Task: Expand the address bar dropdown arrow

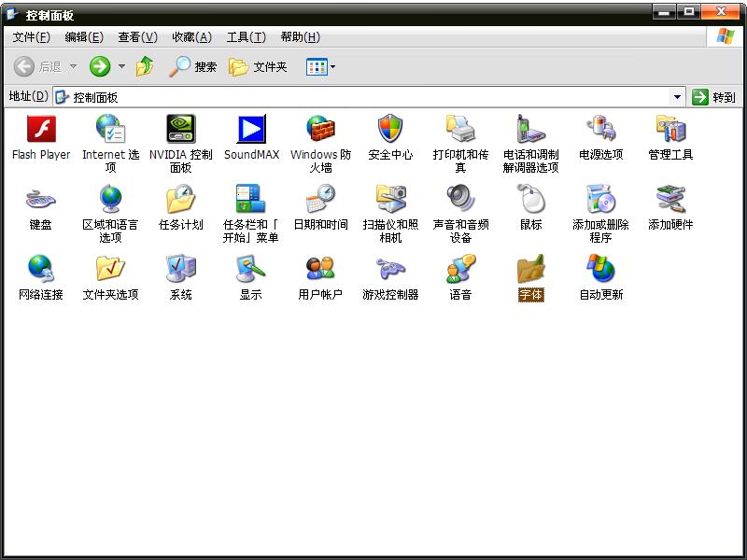Action: pos(677,97)
